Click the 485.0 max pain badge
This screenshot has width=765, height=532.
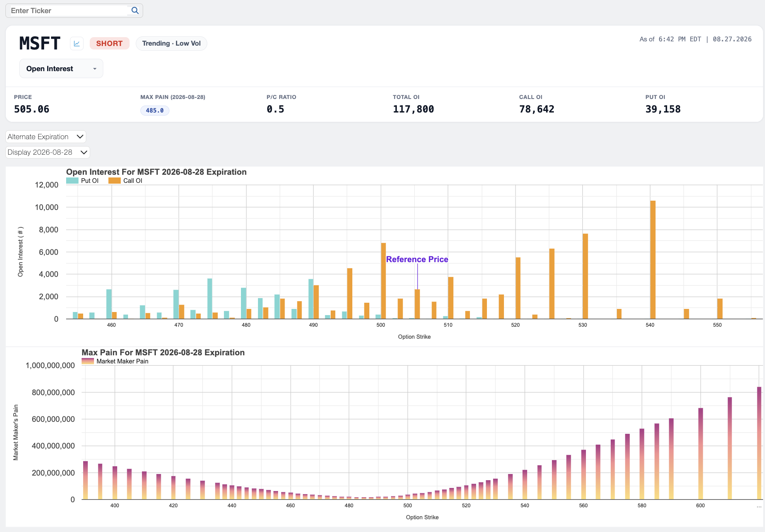tap(155, 110)
